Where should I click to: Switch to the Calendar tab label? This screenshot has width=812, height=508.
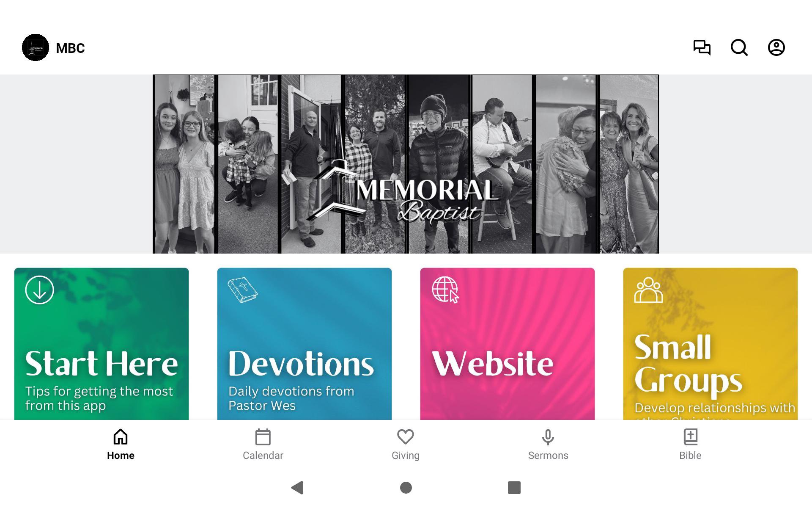[263, 456]
